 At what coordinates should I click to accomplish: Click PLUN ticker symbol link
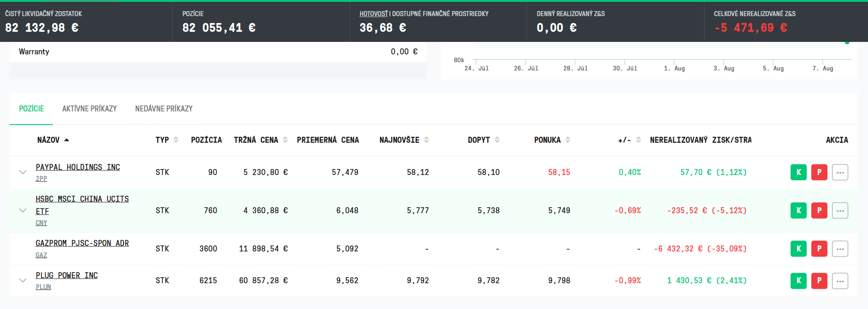43,287
